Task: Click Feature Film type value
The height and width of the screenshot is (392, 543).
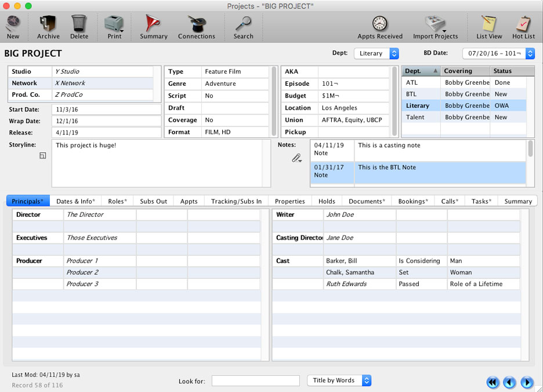Action: click(x=223, y=71)
